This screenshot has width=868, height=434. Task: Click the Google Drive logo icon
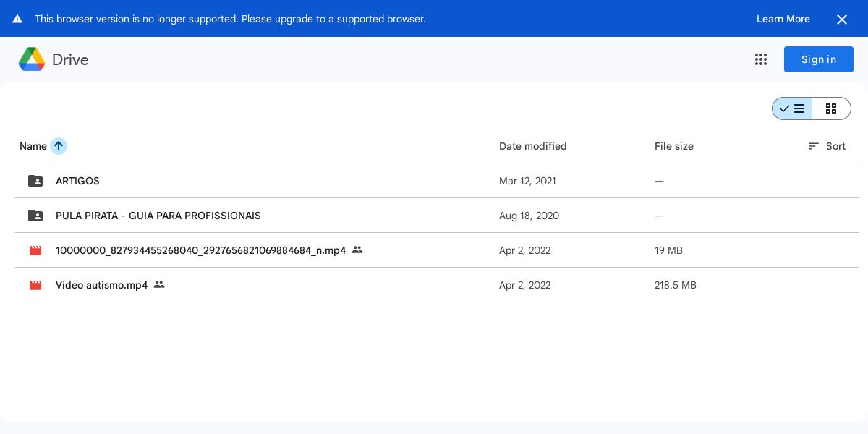(x=32, y=59)
